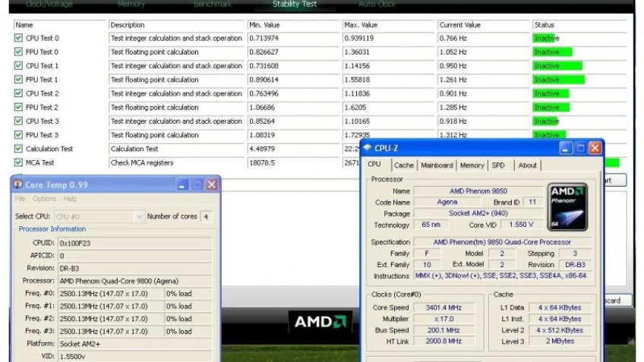This screenshot has width=644, height=362.
Task: Open the SPD tab in CPU-Z
Action: coord(498,165)
